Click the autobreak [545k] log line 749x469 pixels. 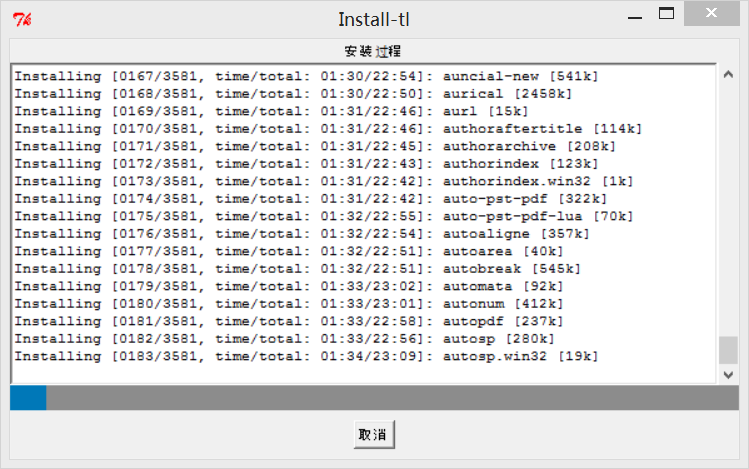click(298, 269)
